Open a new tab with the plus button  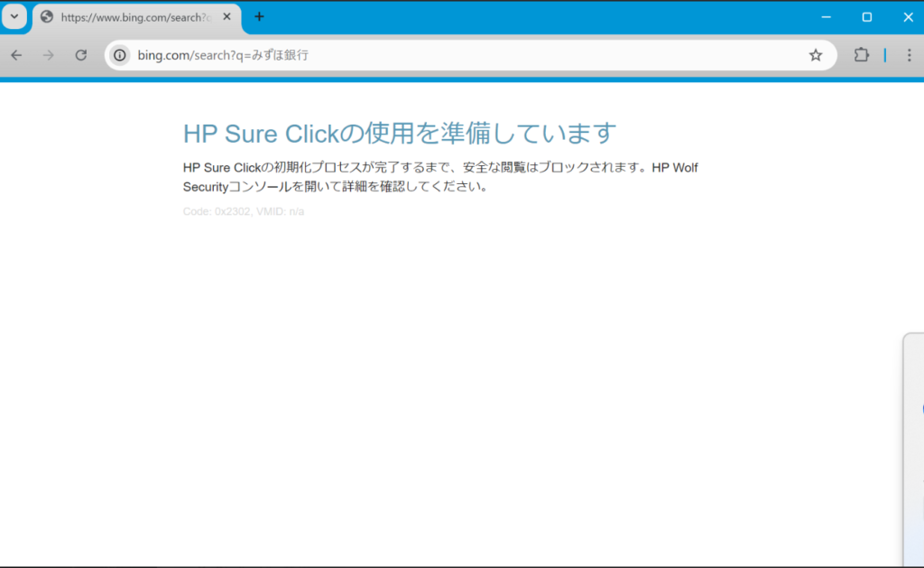click(x=260, y=17)
